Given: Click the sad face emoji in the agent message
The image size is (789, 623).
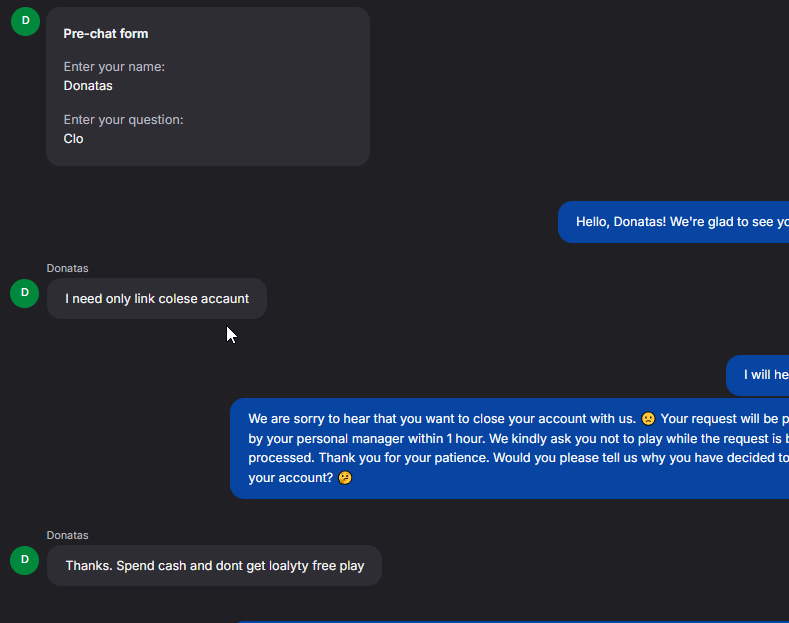Looking at the screenshot, I should 648,419.
